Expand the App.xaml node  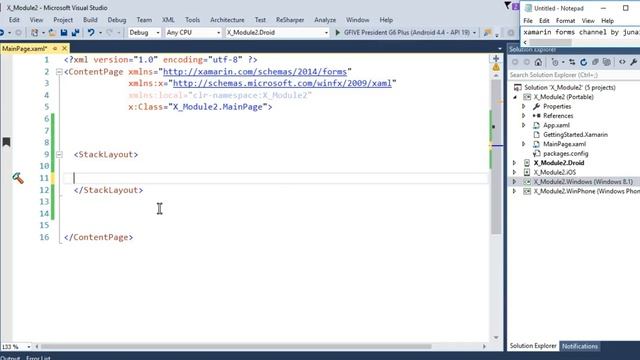click(524, 125)
